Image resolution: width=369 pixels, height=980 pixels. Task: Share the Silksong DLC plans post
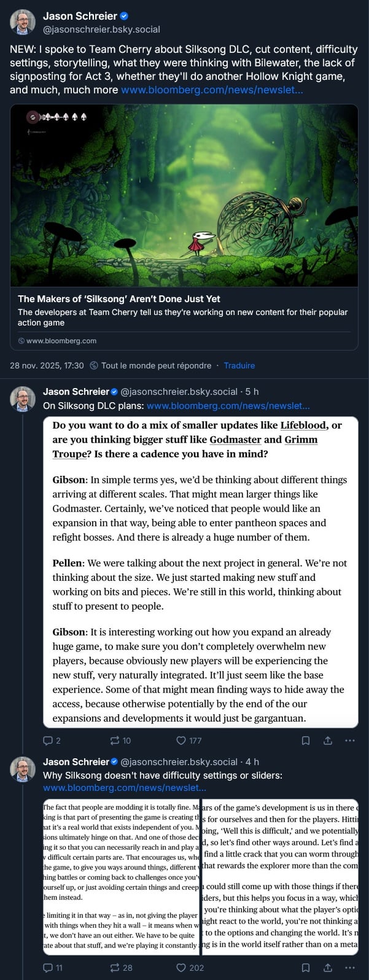pyautogui.click(x=328, y=741)
